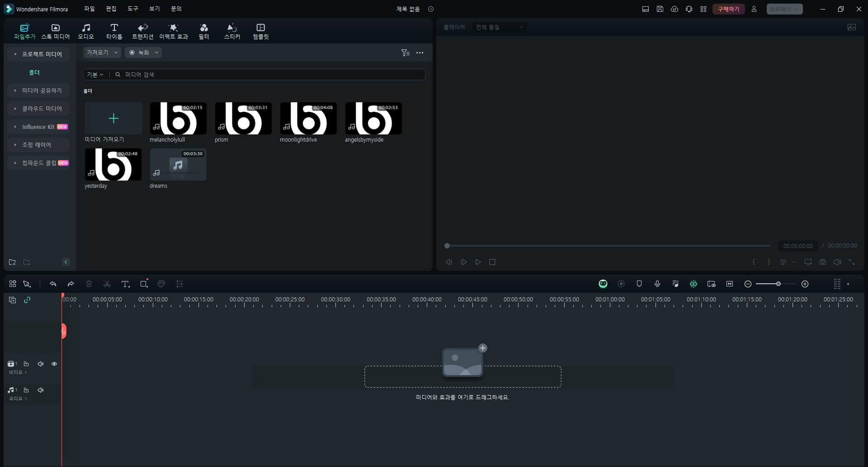Open the support headset icon

(689, 9)
